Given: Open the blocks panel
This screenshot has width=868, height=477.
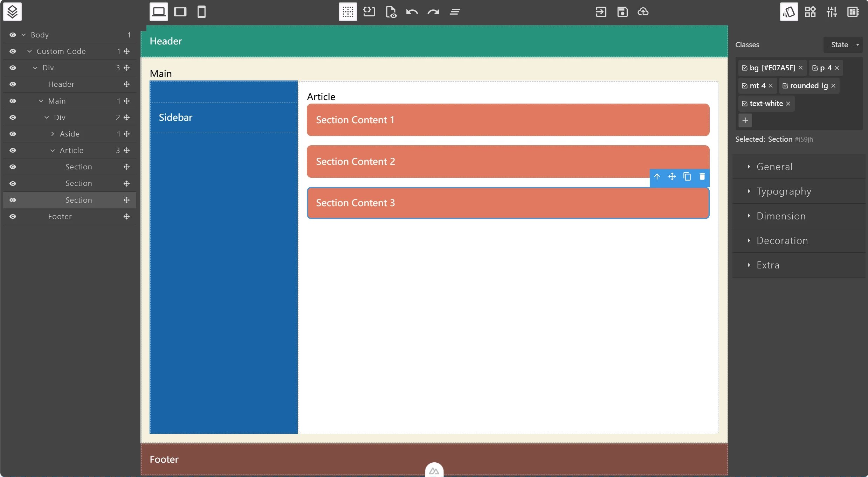Looking at the screenshot, I should click(x=810, y=12).
